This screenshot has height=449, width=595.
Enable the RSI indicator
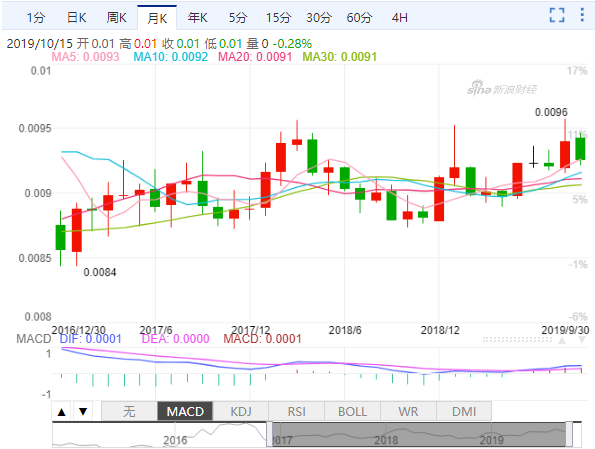pos(297,411)
